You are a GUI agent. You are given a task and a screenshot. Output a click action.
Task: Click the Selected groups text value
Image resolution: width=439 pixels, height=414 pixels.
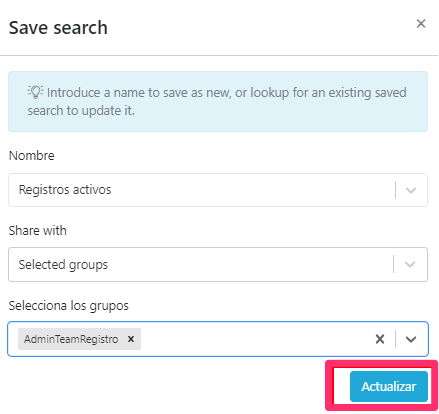pos(63,265)
